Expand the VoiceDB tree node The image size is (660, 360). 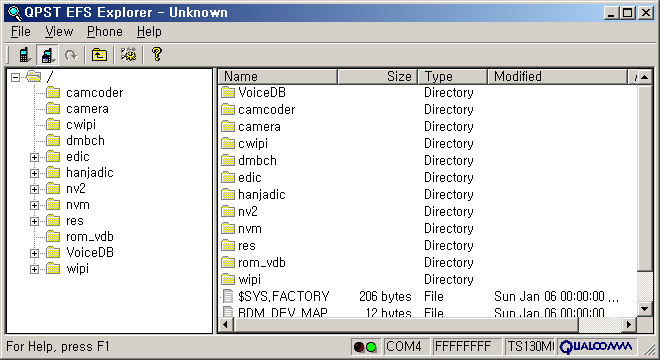tap(35, 253)
